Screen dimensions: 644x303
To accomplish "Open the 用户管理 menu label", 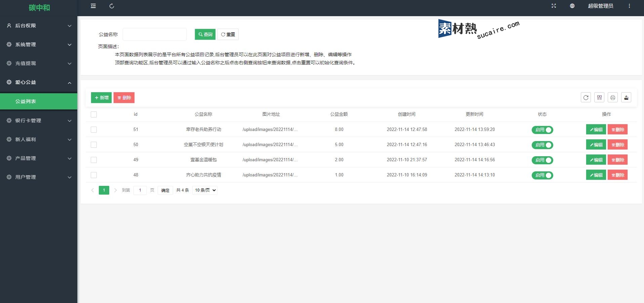I will (x=26, y=177).
